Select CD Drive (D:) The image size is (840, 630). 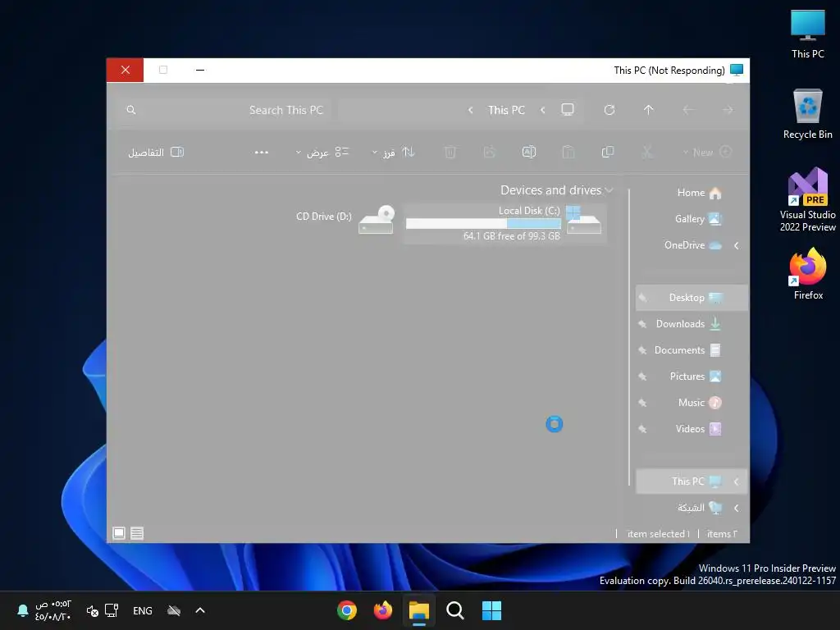pos(346,218)
